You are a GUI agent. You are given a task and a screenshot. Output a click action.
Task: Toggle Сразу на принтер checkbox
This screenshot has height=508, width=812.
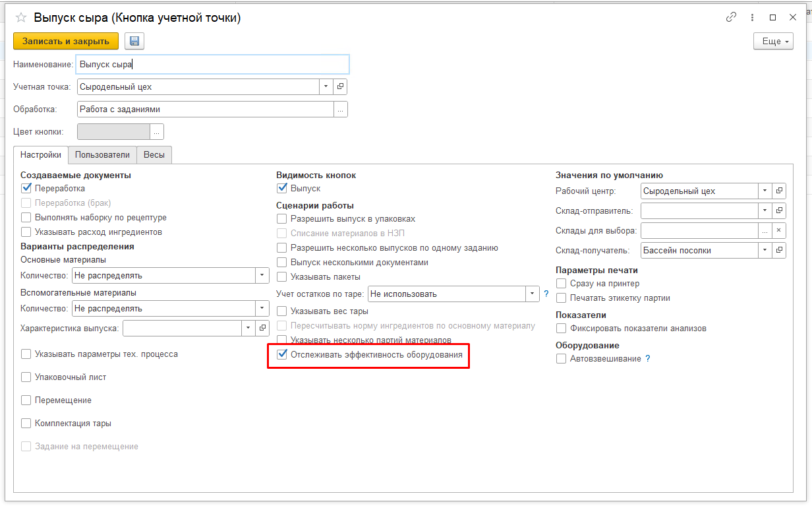pyautogui.click(x=562, y=284)
